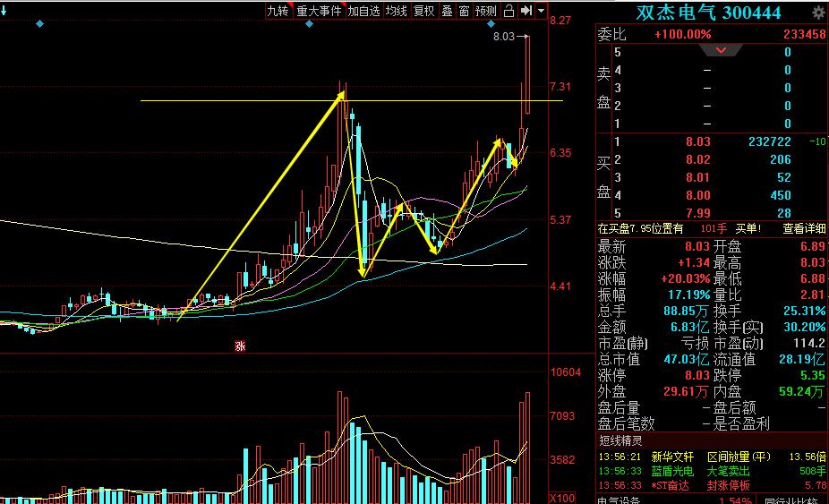Click the 买单! alert text
Viewport: 829px width, 504px height.
[748, 228]
